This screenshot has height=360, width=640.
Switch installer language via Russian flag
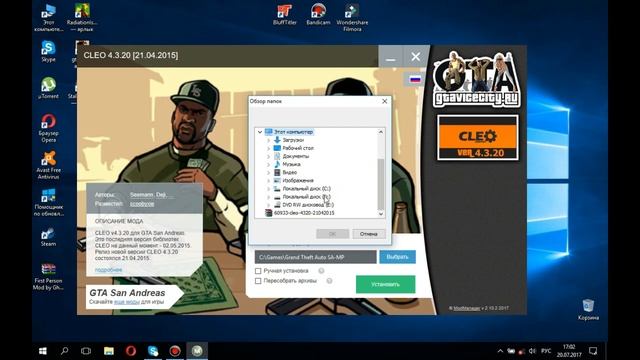[x=415, y=79]
